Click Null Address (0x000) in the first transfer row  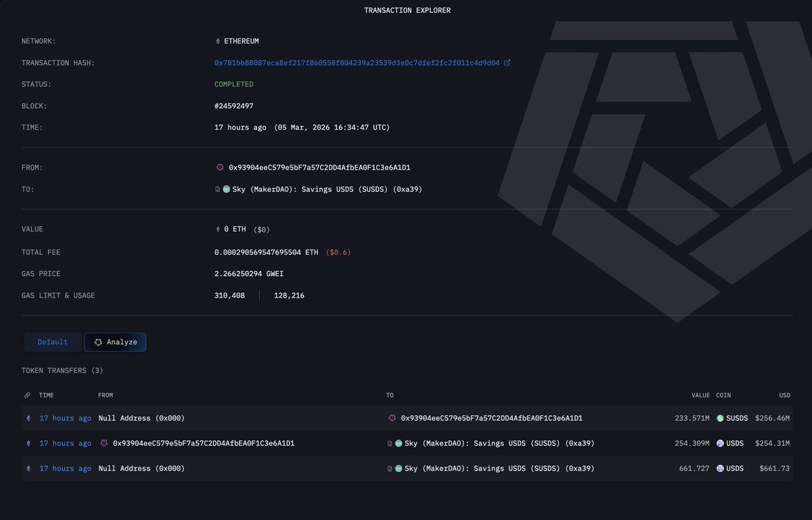coord(140,418)
